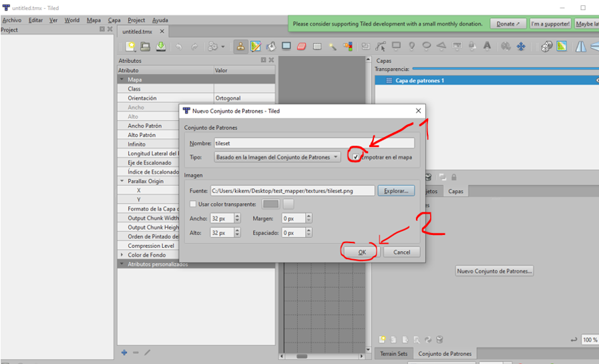Select the Bucket Fill tool
The width and height of the screenshot is (599, 364).
[x=271, y=46]
